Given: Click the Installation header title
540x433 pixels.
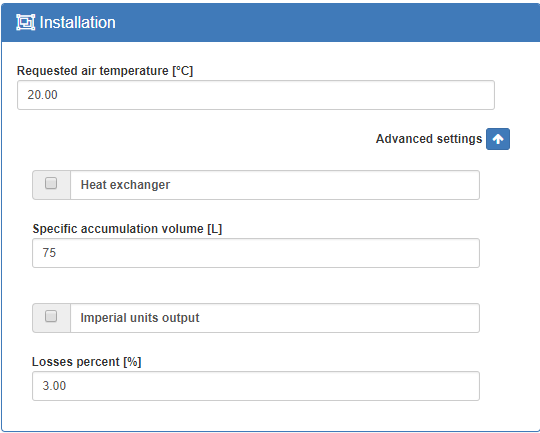Looking at the screenshot, I should click(77, 23).
